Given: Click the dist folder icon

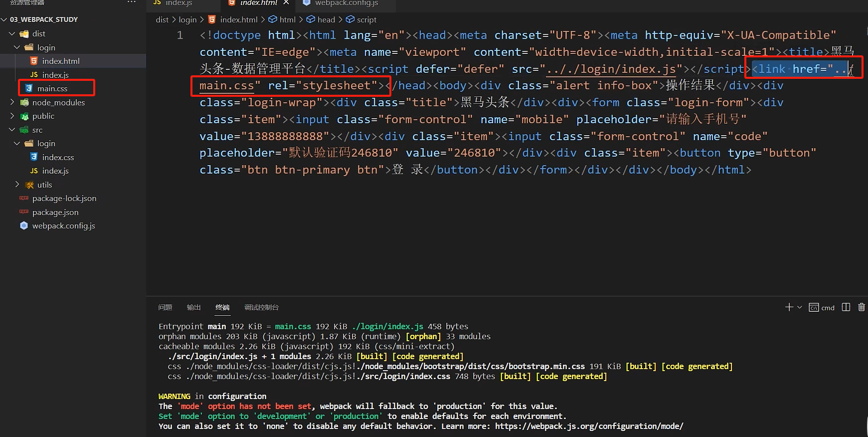Looking at the screenshot, I should click(24, 34).
